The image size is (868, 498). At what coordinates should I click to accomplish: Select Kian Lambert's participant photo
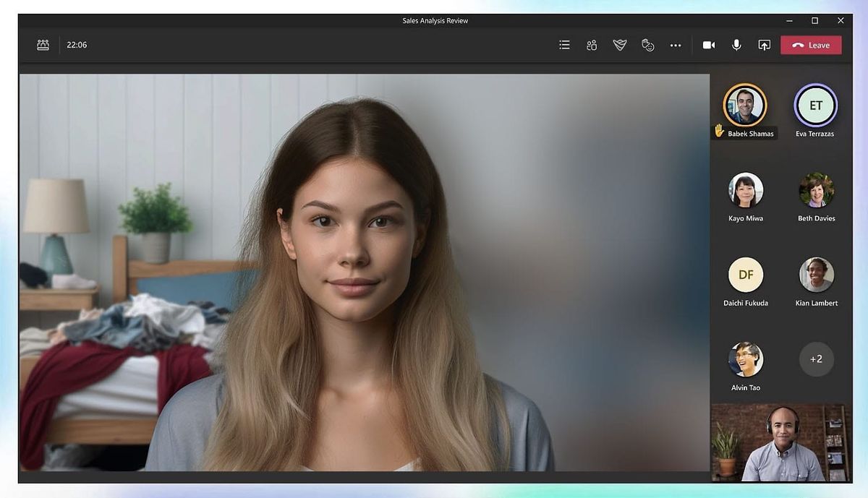click(x=816, y=275)
